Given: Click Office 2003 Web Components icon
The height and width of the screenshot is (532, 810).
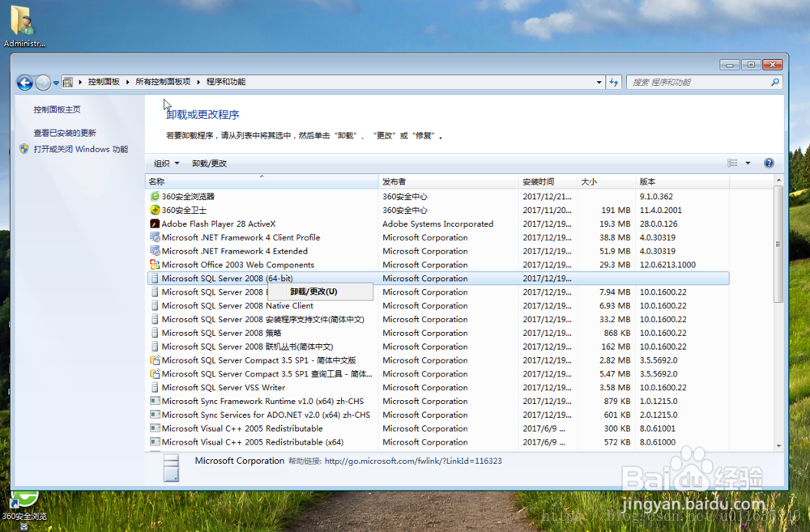Looking at the screenshot, I should (155, 265).
